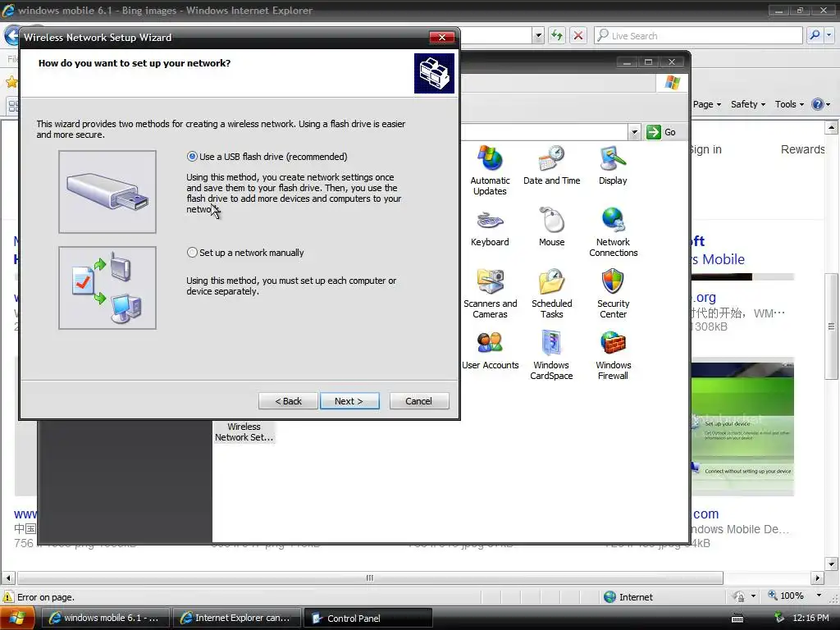The image size is (840, 630).
Task: Click Back button in wizard
Action: 288,400
